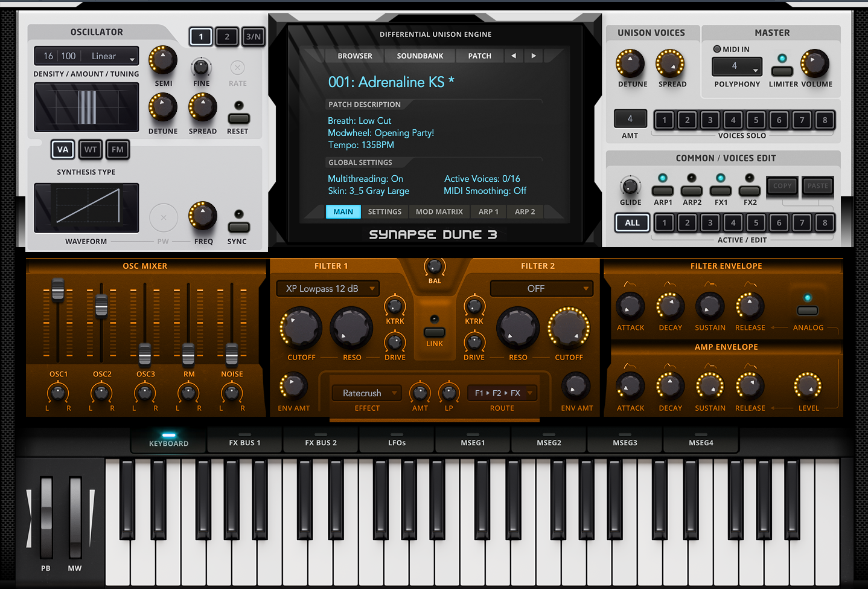
Task: Open the SOUNDBANK menu
Action: pos(420,56)
